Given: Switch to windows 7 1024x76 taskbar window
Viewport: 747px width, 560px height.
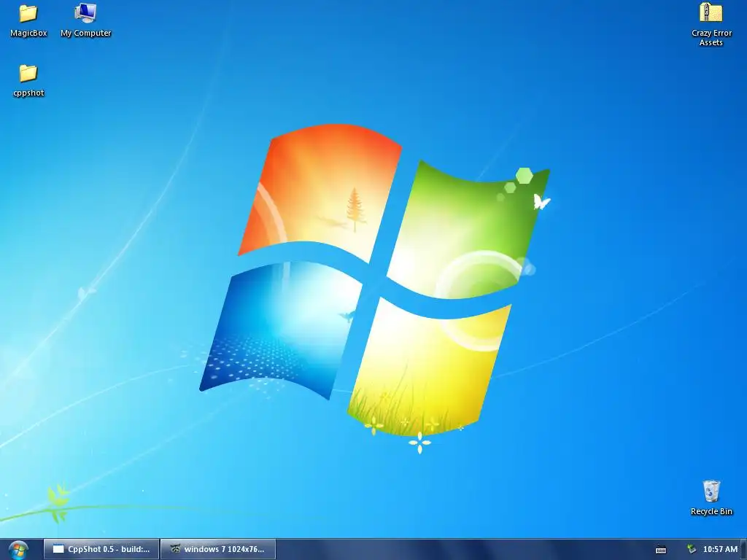Looking at the screenshot, I should point(218,549).
